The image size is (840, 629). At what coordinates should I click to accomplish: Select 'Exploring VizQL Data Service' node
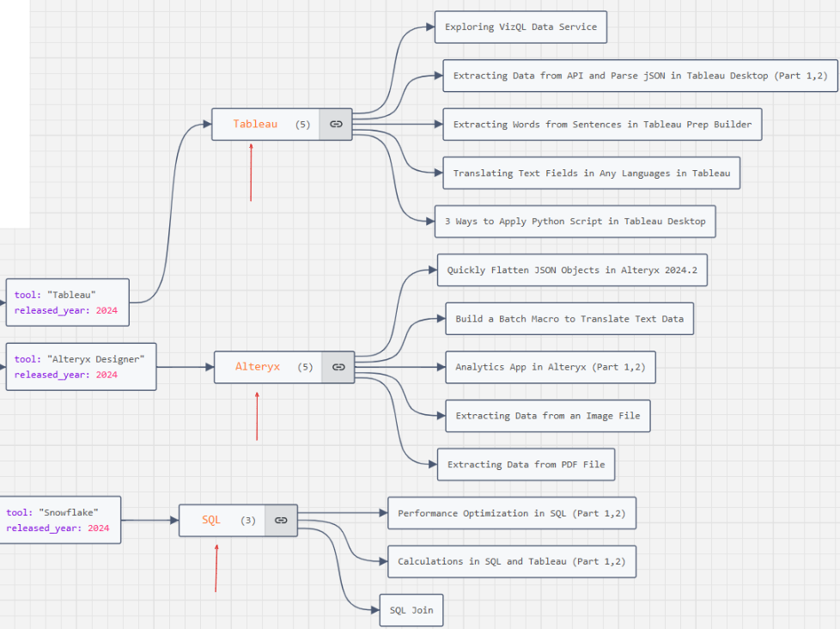pos(520,27)
